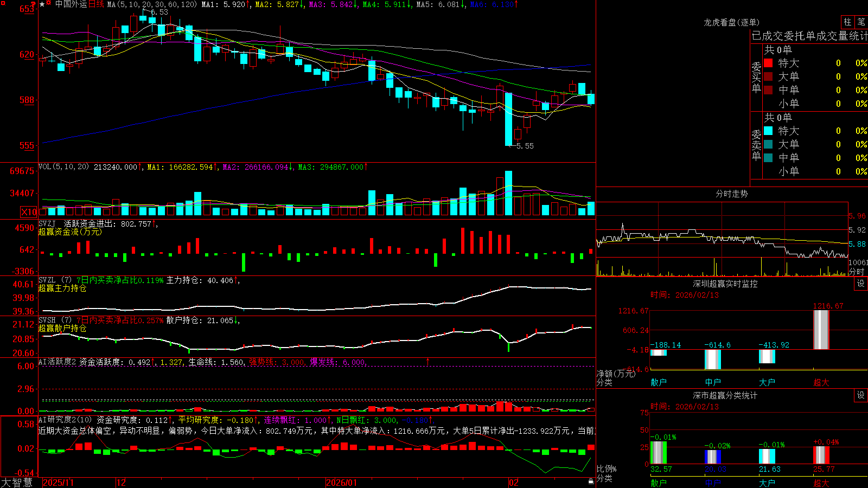Image resolution: width=868 pixels, height=488 pixels.
Task: Click the 深市超赢分类统计 panel title
Action: (x=725, y=395)
